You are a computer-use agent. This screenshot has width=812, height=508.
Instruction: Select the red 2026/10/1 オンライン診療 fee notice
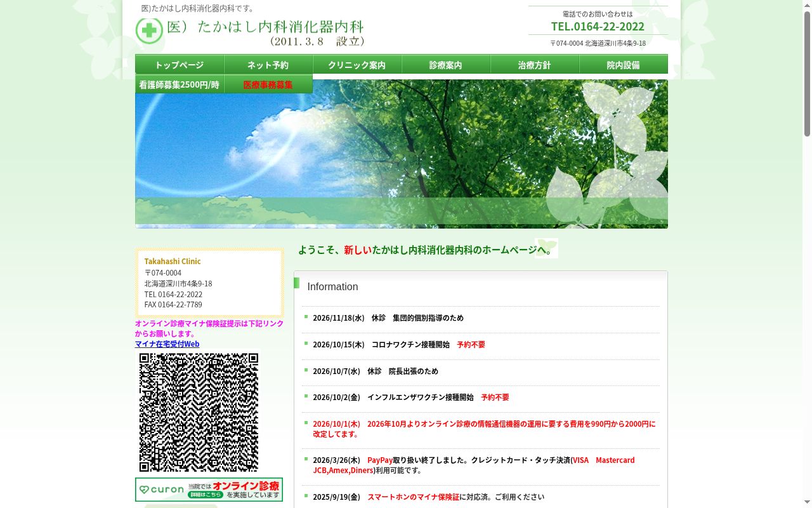(x=484, y=429)
